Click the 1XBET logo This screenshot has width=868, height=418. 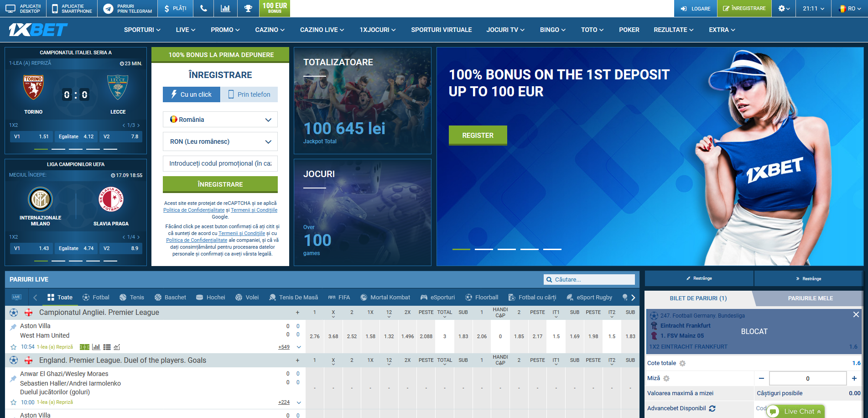click(38, 30)
